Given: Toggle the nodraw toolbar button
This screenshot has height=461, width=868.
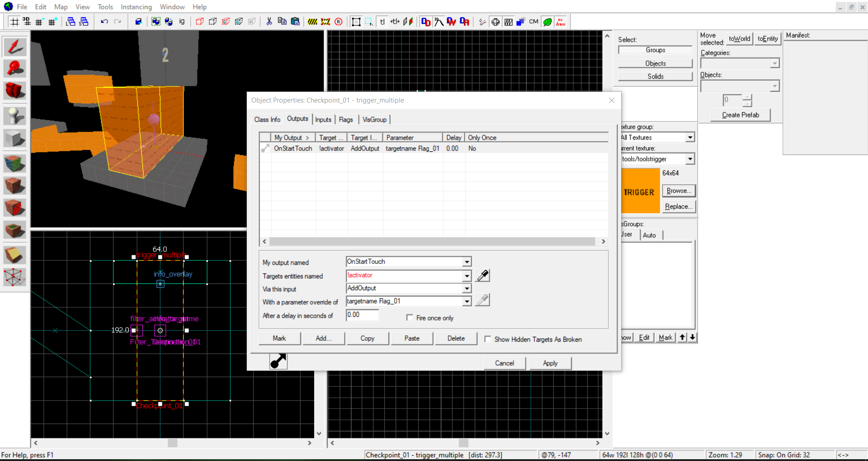Looking at the screenshot, I should (561, 22).
